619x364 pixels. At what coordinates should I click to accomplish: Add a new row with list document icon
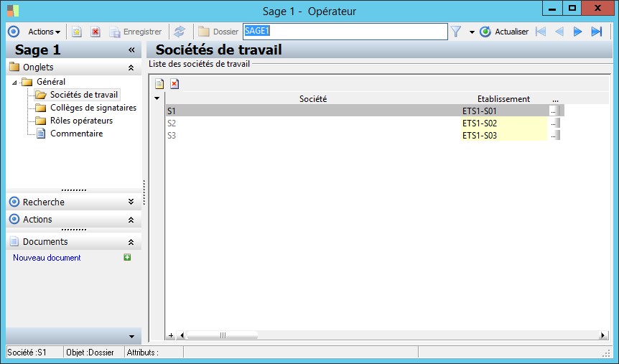(x=159, y=84)
